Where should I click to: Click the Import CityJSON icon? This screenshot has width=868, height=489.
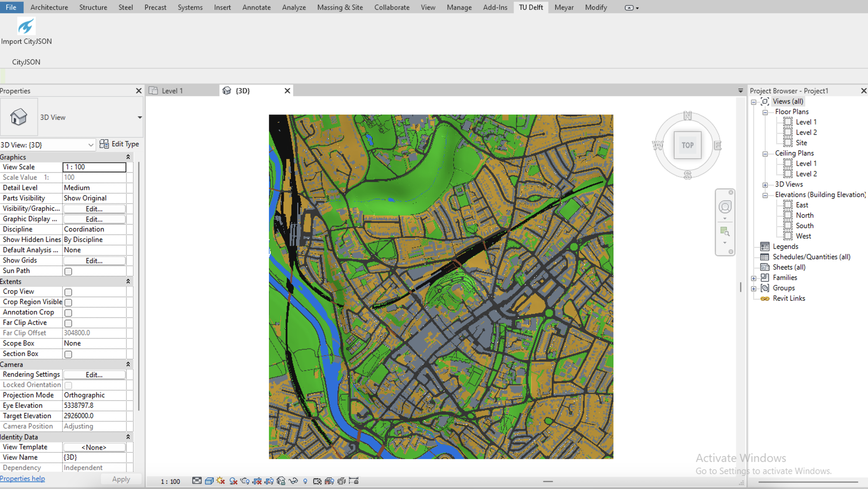(26, 27)
